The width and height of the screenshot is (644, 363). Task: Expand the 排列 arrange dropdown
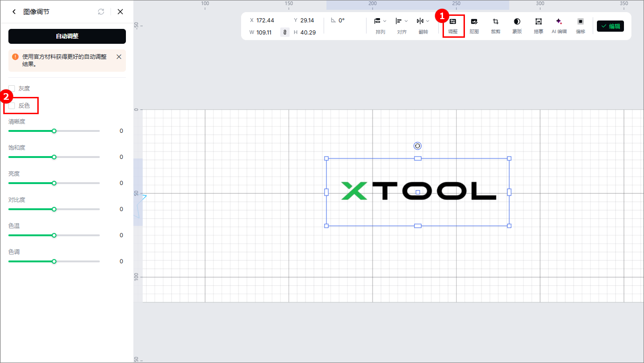pos(380,25)
